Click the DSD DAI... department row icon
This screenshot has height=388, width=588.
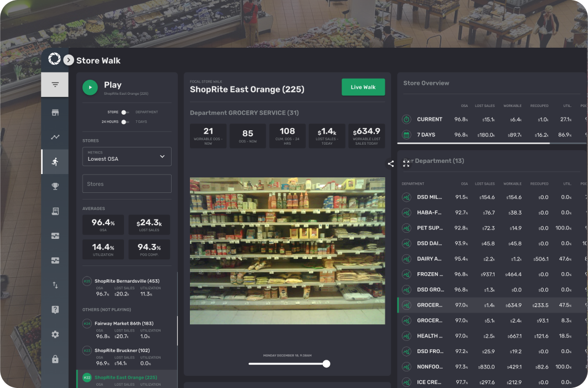pyautogui.click(x=406, y=243)
